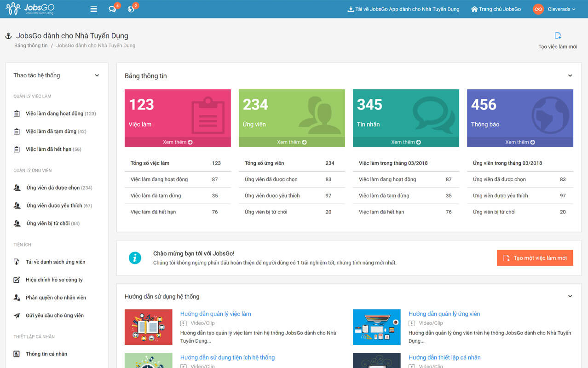Collapse the Bảng thông tin section
The height and width of the screenshot is (368, 588).
570,76
